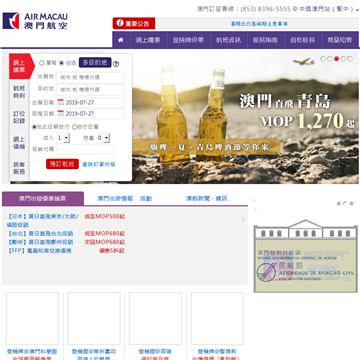Click the price text 低至MOP500起
This screenshot has height=360, width=360.
click(105, 217)
